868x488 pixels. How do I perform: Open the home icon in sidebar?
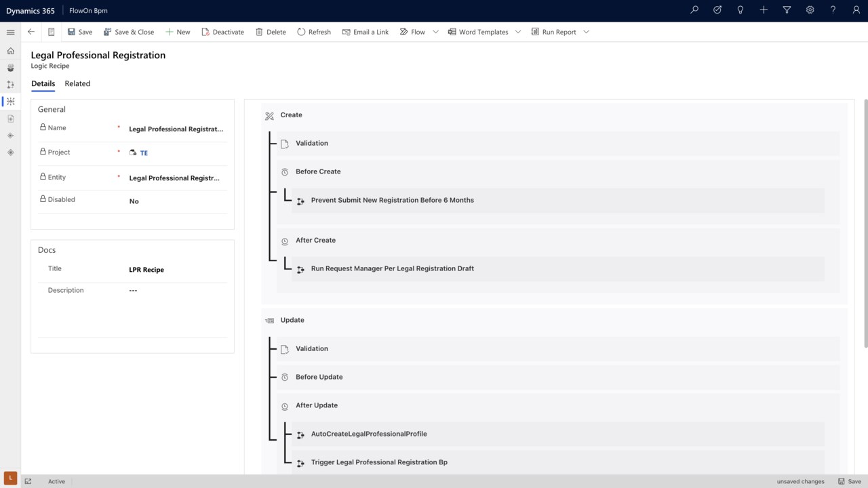tap(10, 51)
